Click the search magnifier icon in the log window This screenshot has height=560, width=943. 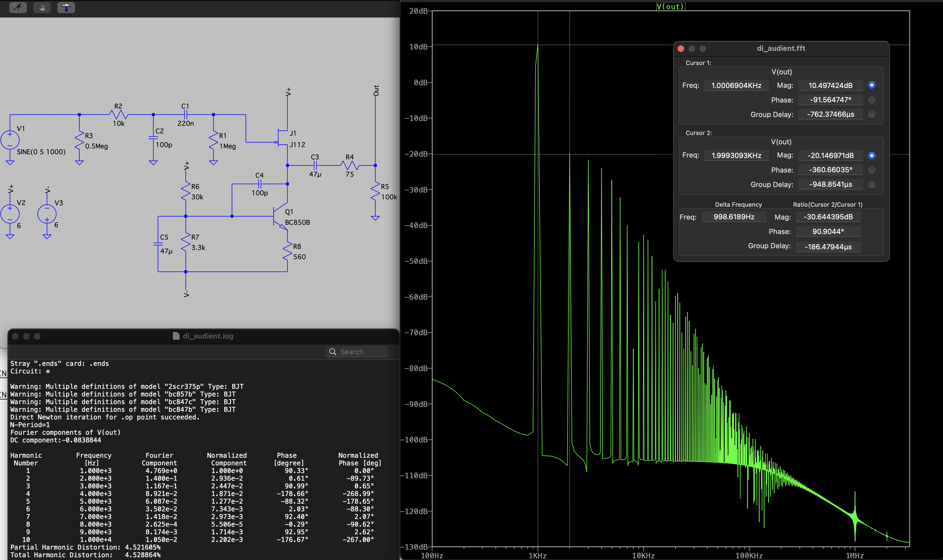click(333, 352)
